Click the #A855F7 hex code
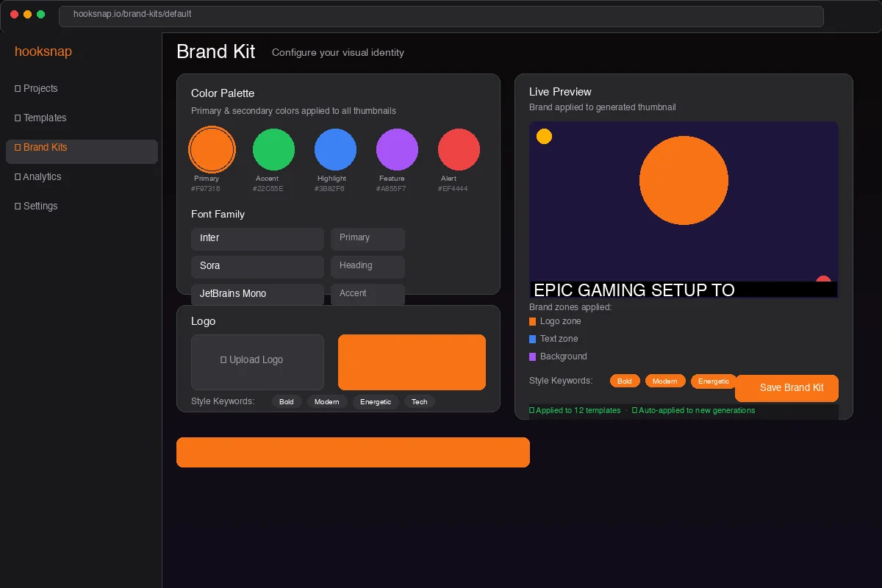This screenshot has width=882, height=588. (x=391, y=189)
